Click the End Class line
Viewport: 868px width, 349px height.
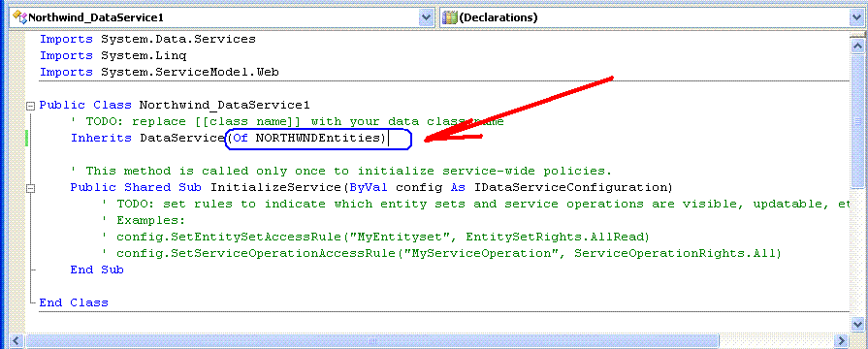[74, 302]
